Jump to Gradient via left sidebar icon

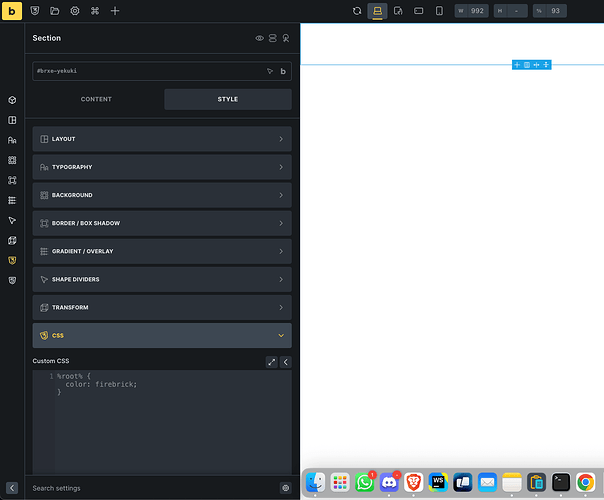coord(12,200)
